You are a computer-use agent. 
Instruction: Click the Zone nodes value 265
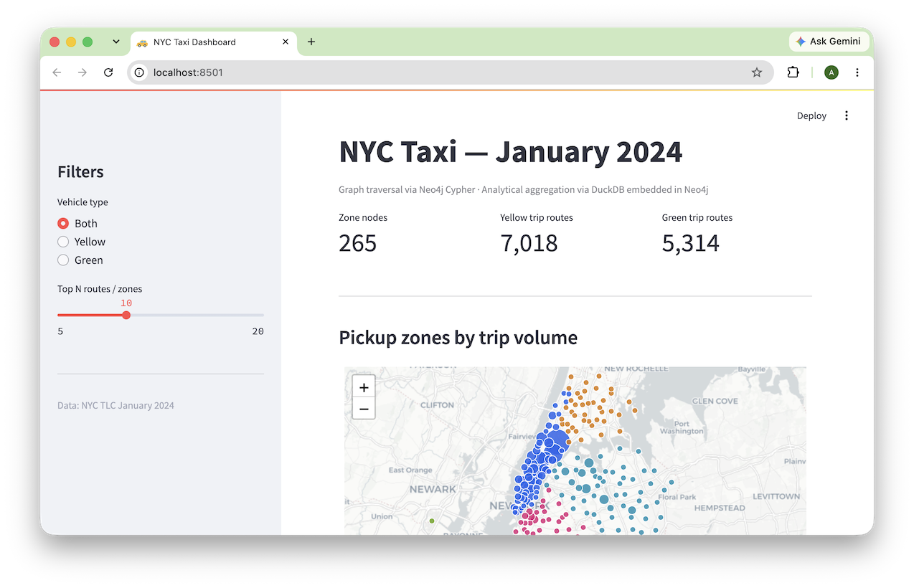click(x=357, y=243)
